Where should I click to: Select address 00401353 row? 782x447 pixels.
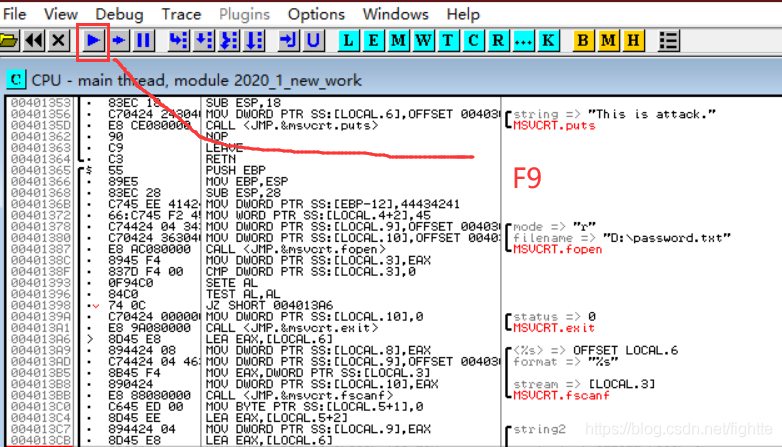tap(41, 103)
